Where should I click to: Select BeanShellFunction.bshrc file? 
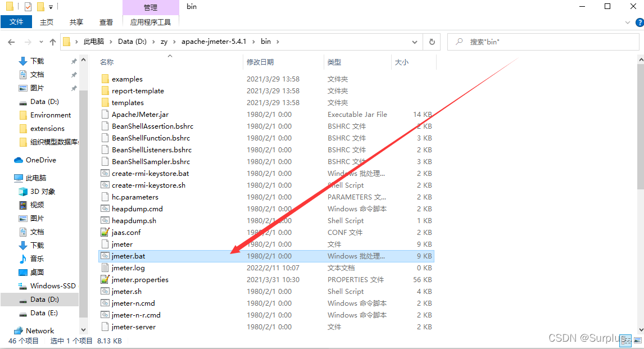[x=151, y=138]
